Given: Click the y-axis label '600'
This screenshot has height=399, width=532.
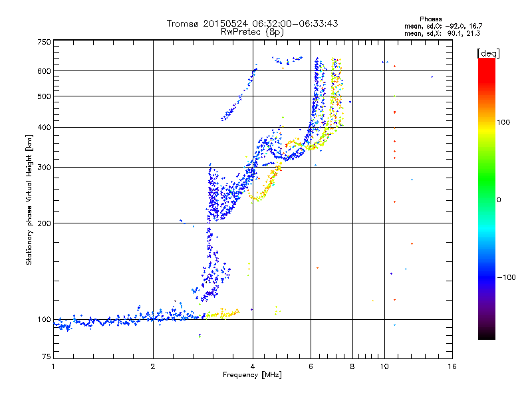Looking at the screenshot, I should 44,71.
